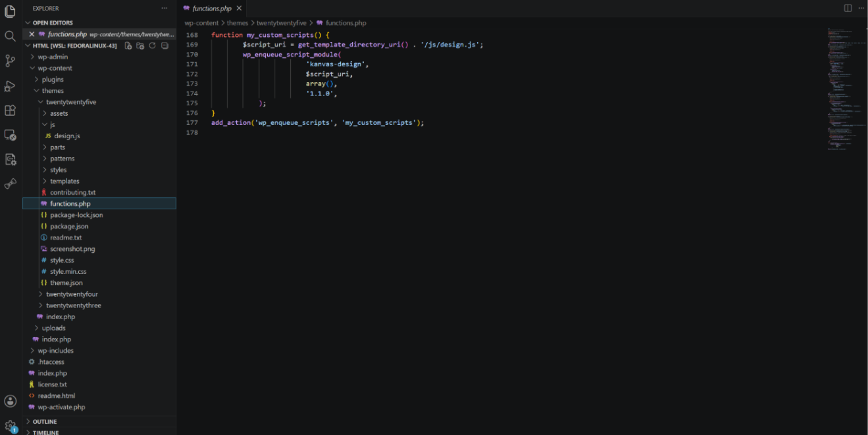Expand the uploads folder
868x435 pixels.
pyautogui.click(x=99, y=328)
